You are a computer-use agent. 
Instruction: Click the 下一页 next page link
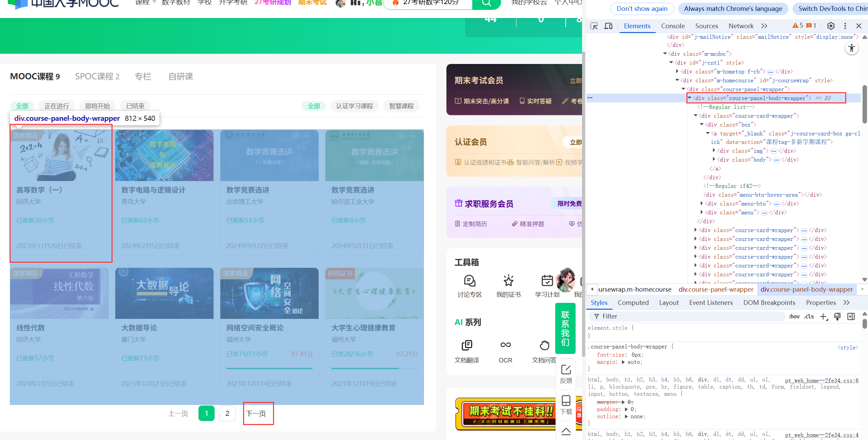pos(256,413)
